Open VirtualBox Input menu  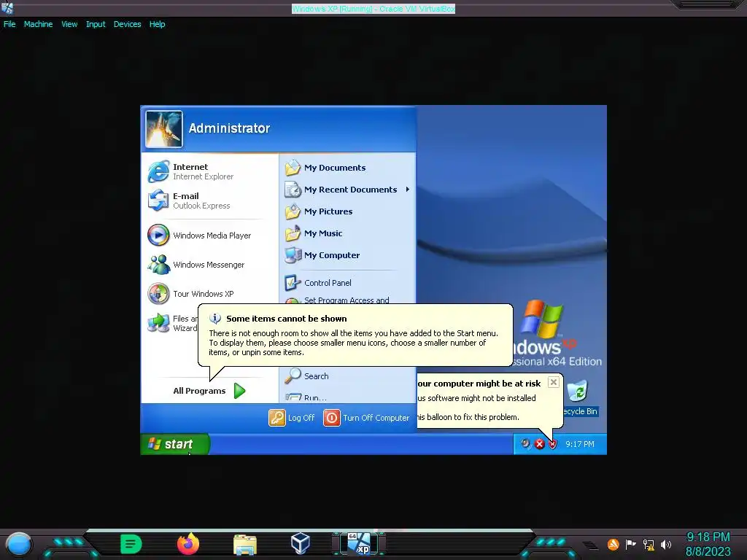click(96, 24)
